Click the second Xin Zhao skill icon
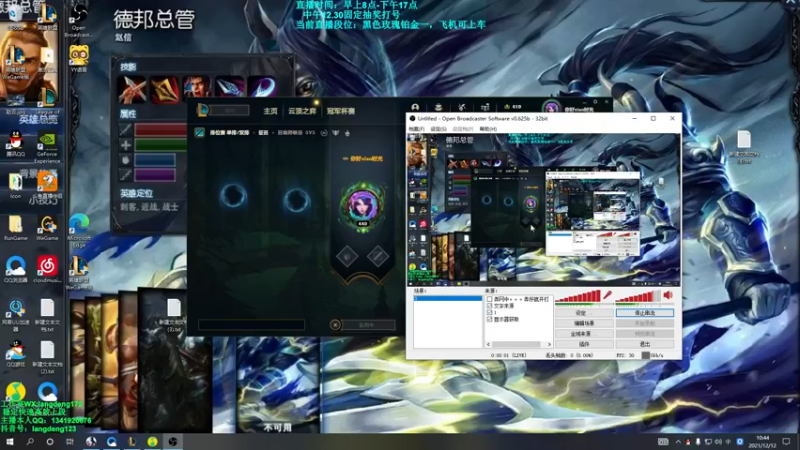 164,89
